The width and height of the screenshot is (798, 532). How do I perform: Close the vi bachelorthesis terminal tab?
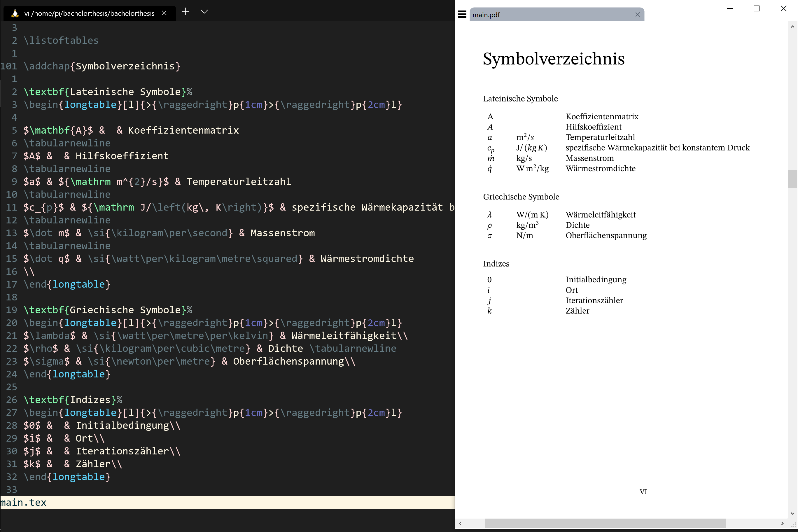click(x=164, y=13)
